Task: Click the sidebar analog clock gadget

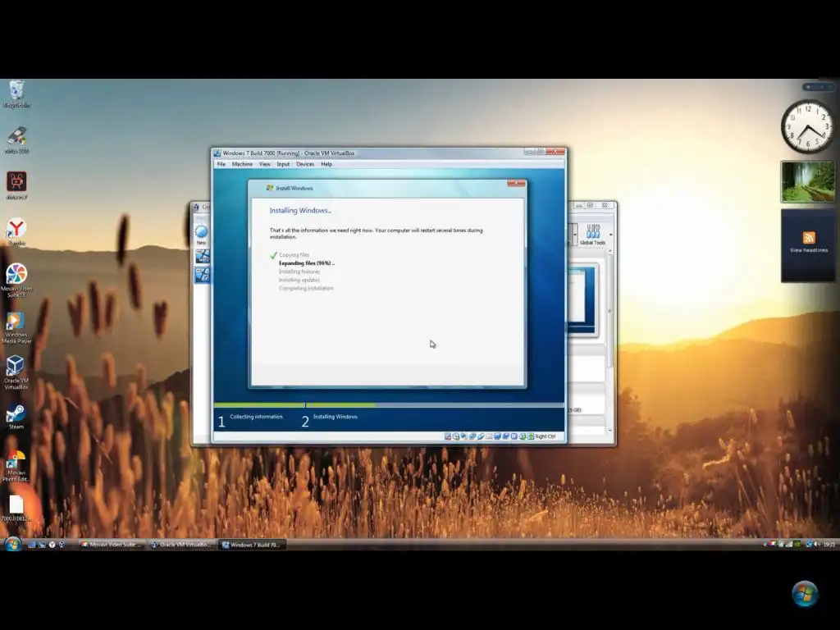Action: [807, 126]
